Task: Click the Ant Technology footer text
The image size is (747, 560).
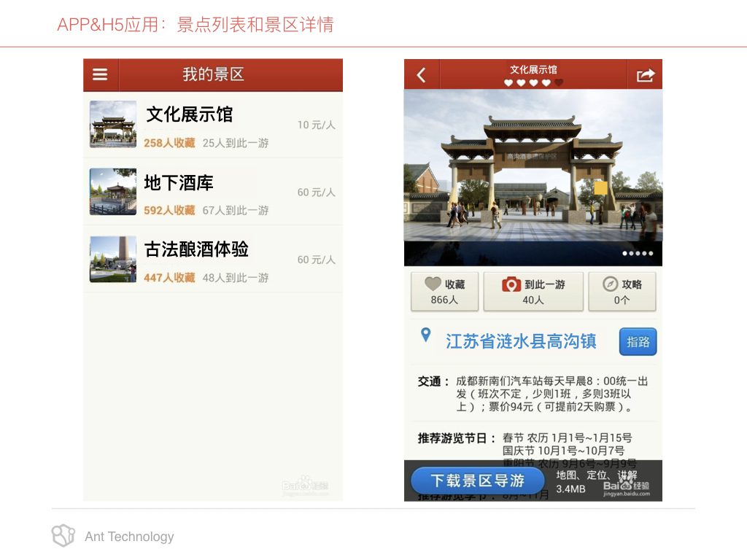Action: point(130,537)
